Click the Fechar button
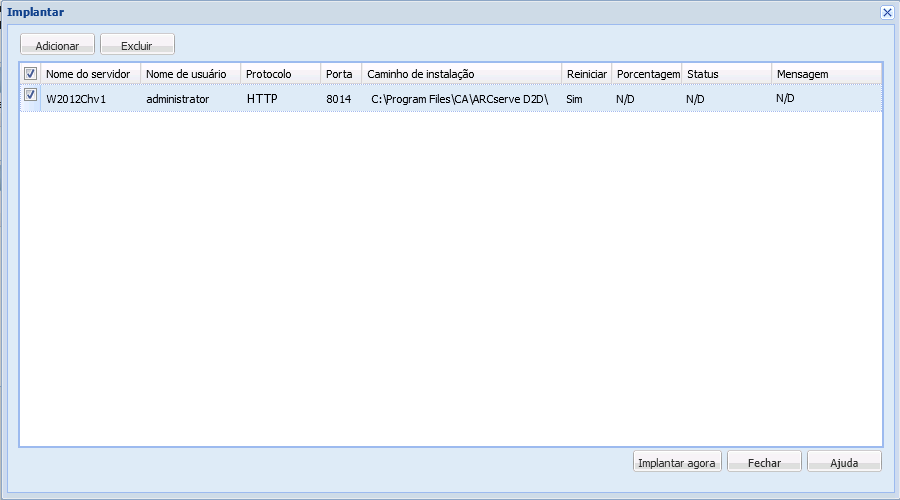 [765, 462]
